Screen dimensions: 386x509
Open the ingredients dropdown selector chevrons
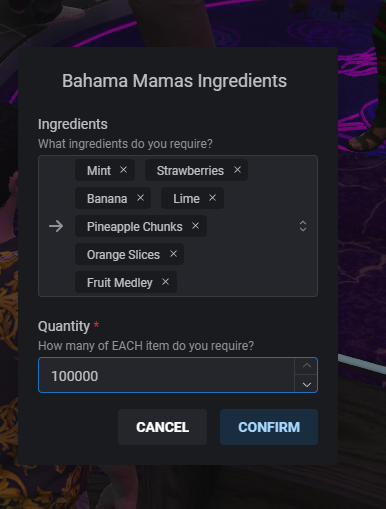[303, 226]
